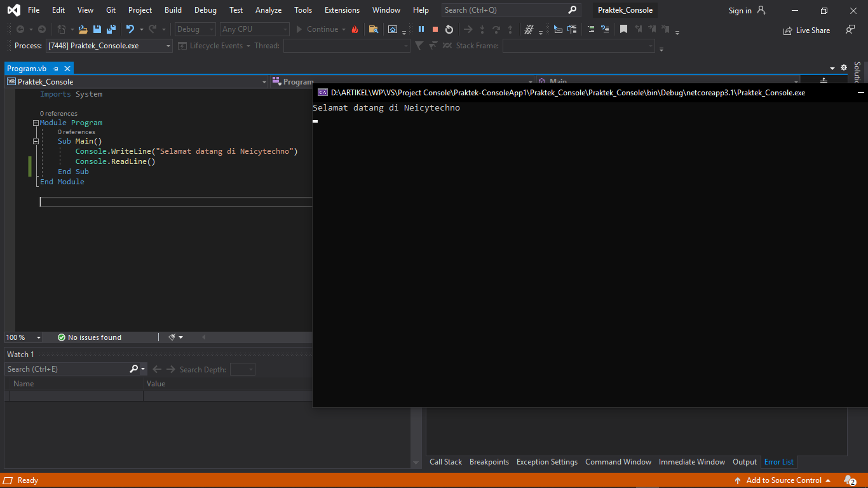The width and height of the screenshot is (868, 488).
Task: Switch to the Call Stack tab
Action: point(445,462)
